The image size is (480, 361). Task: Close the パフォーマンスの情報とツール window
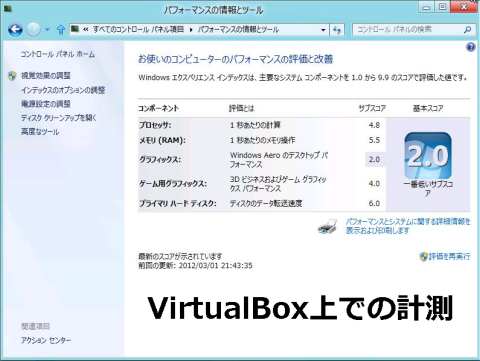[x=464, y=7]
